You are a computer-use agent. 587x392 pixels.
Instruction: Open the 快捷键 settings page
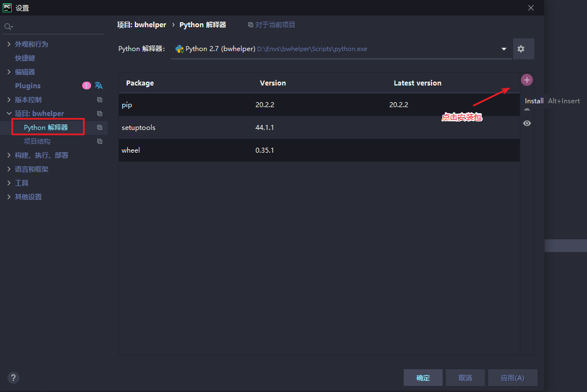[x=25, y=58]
